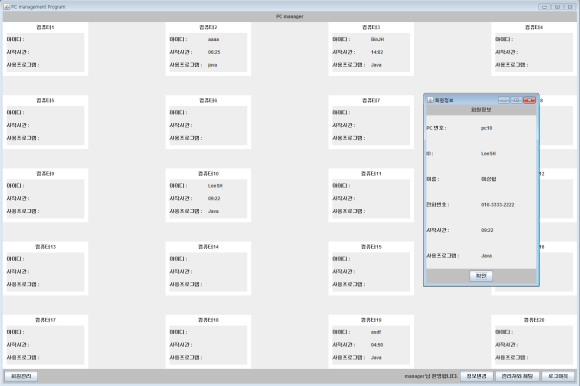Minimize the 회원정보 dialog window

[x=504, y=100]
